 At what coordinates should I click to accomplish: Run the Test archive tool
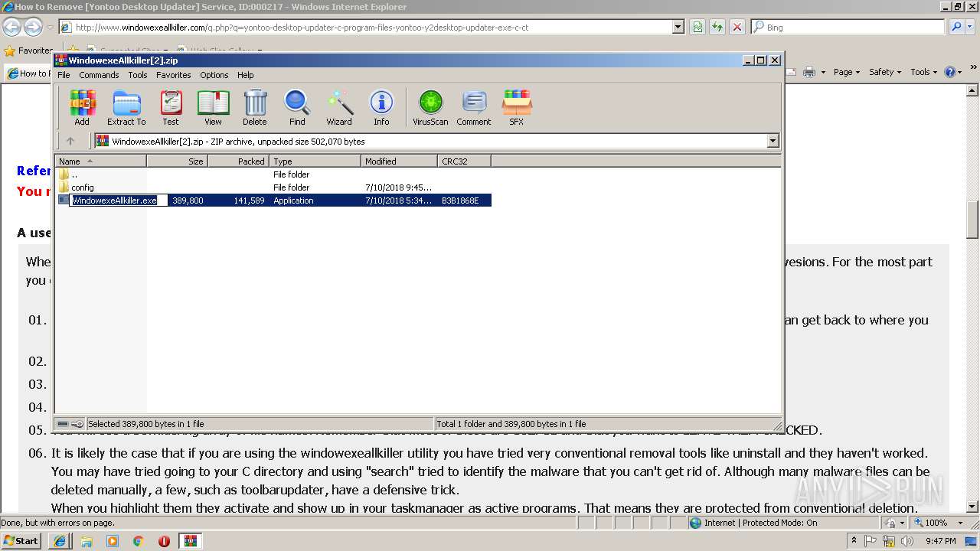coord(171,107)
